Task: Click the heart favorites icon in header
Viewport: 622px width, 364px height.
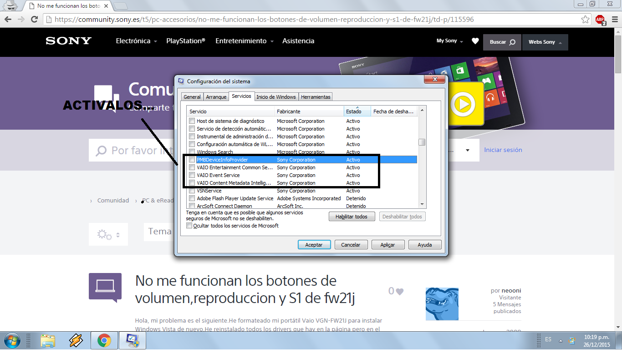Action: (x=475, y=41)
